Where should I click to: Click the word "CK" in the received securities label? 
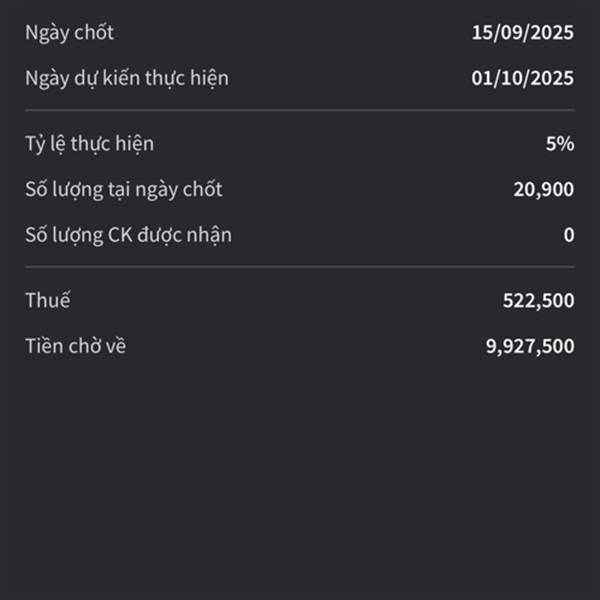click(x=120, y=235)
